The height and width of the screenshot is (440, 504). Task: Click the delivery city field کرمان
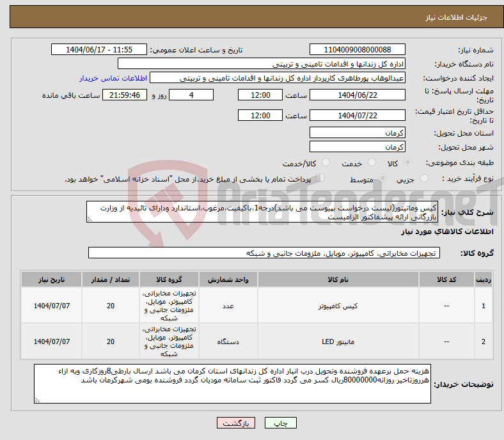click(x=357, y=146)
